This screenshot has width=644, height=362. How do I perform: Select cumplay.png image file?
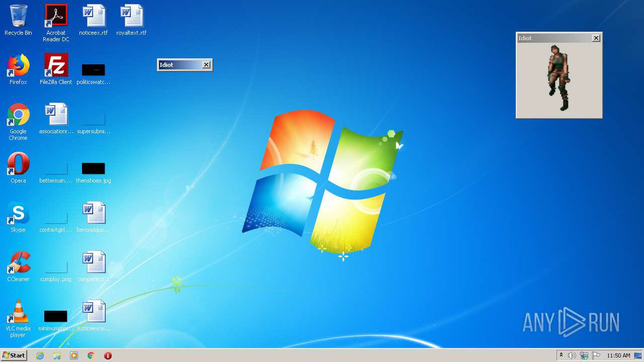tap(56, 270)
